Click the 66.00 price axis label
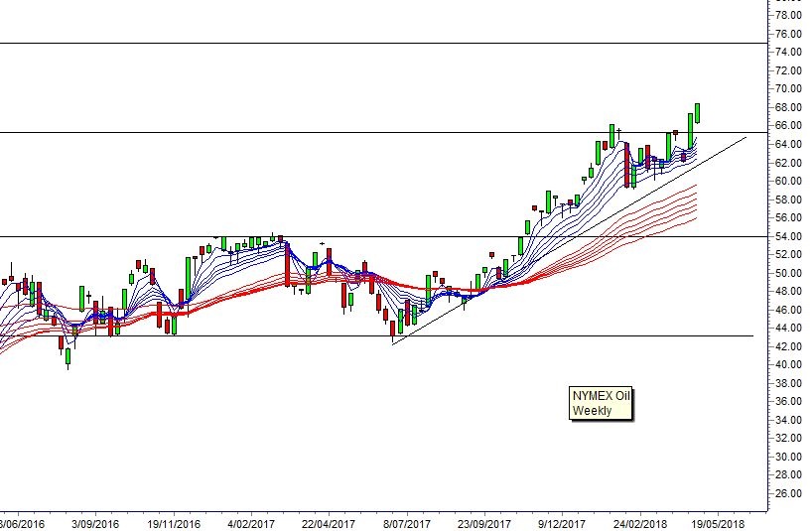This screenshot has width=812, height=531. click(789, 126)
